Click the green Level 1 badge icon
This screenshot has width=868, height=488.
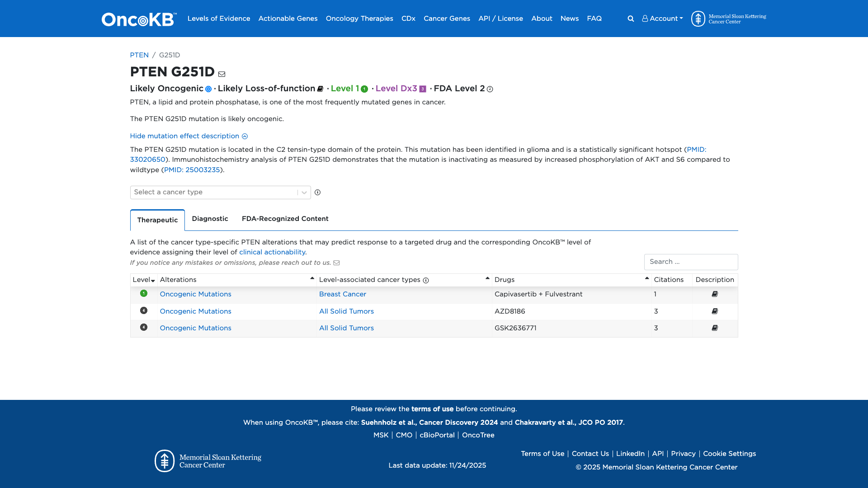pyautogui.click(x=364, y=89)
